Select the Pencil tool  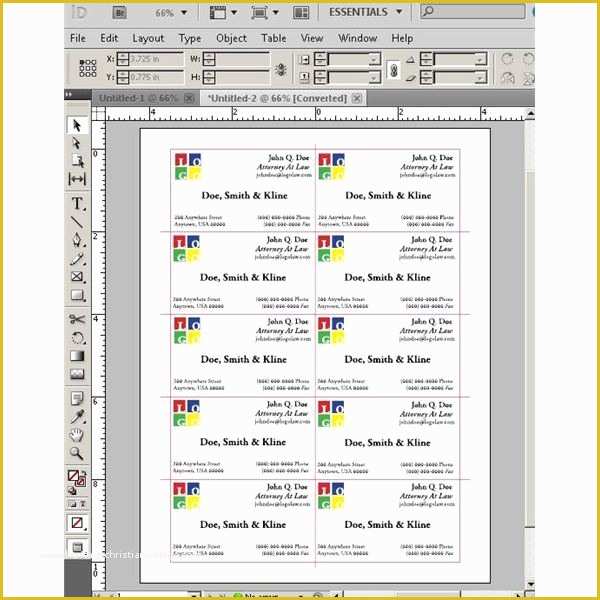(x=77, y=259)
